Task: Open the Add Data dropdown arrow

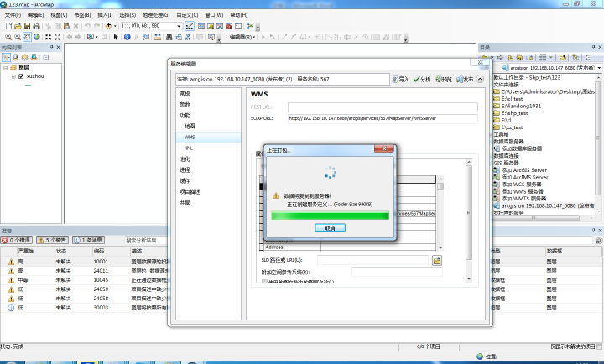Action: (x=115, y=26)
